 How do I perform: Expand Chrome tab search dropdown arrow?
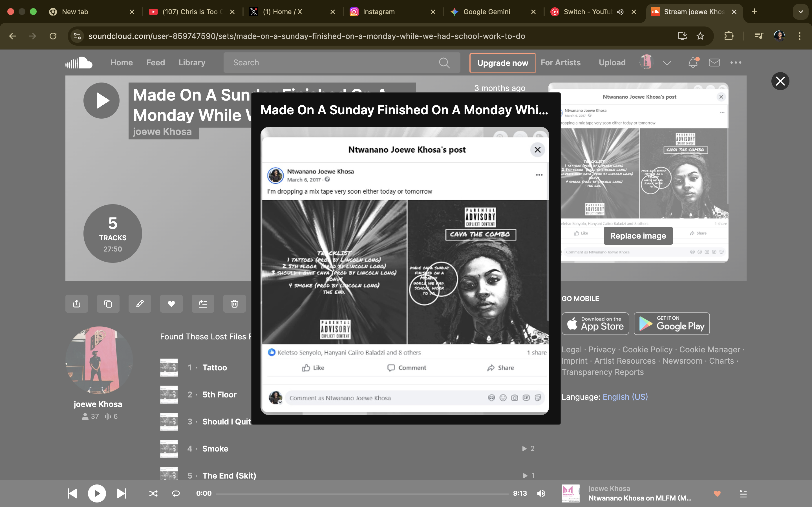800,12
